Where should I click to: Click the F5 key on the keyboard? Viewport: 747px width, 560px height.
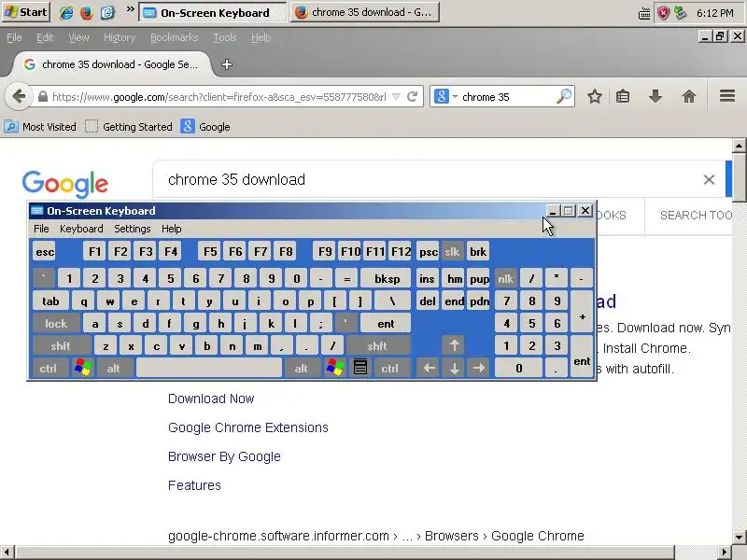pos(210,251)
